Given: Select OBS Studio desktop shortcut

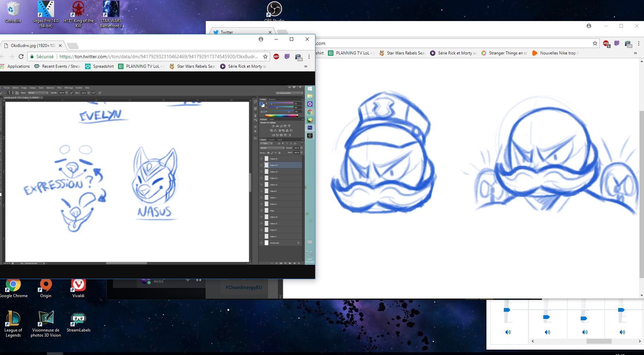Looking at the screenshot, I should coord(274,11).
